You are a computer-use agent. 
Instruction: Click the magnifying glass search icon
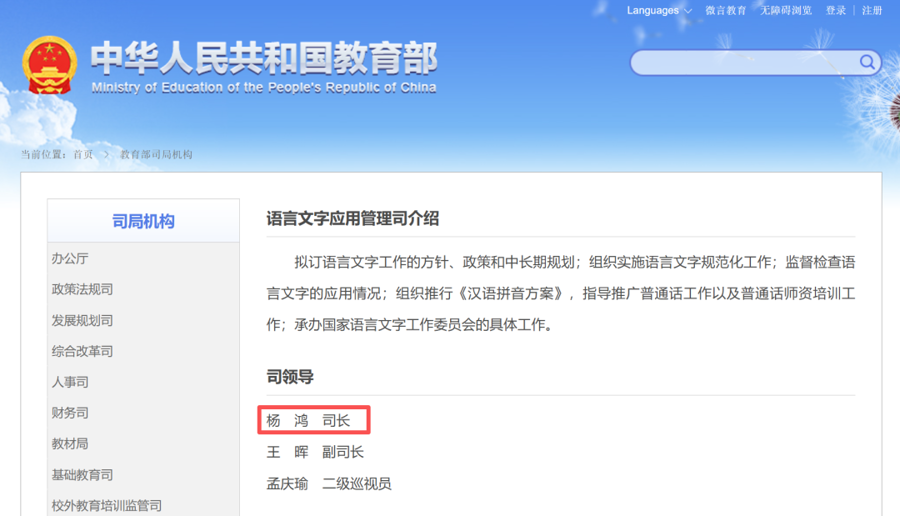[x=867, y=63]
